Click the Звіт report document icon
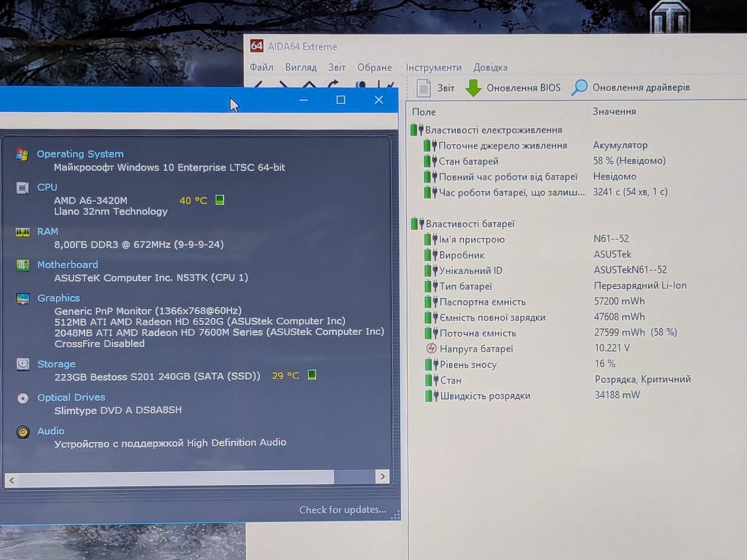The image size is (747, 560). [423, 87]
